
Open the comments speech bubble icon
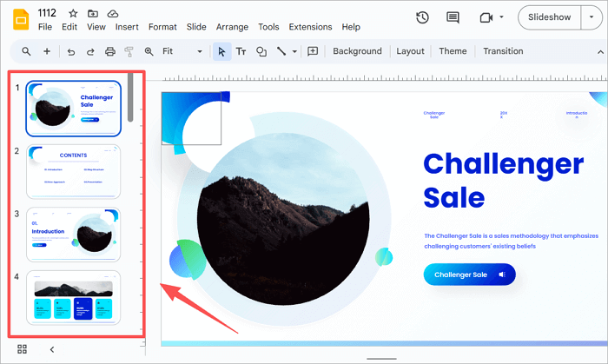tap(452, 17)
